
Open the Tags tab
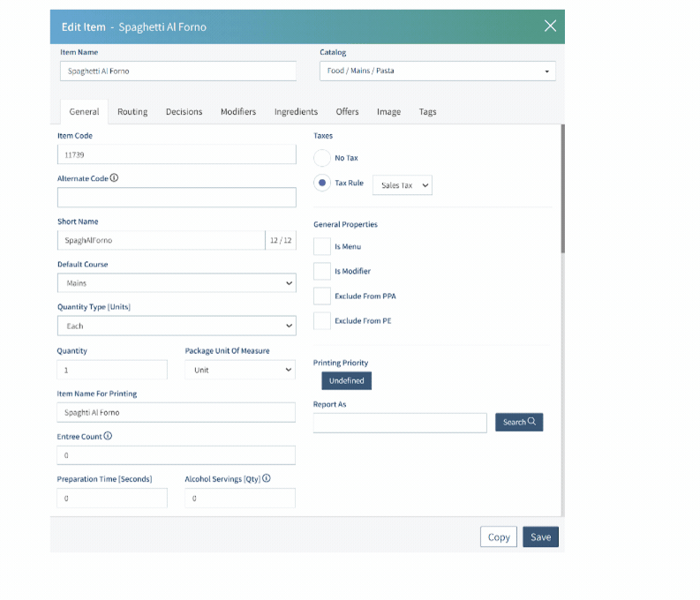[x=427, y=111]
